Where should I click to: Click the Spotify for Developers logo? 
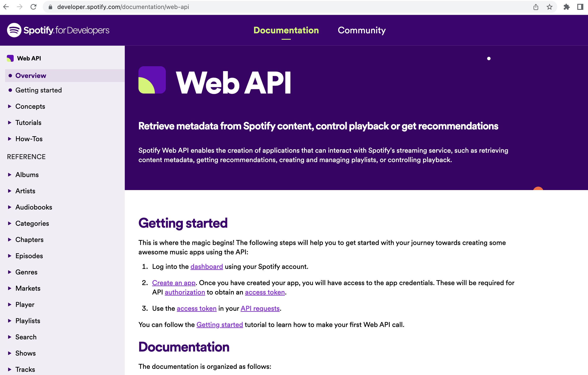(x=58, y=30)
